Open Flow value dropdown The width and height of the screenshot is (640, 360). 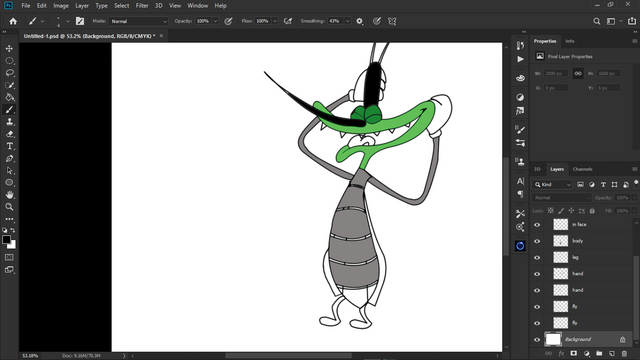click(x=275, y=21)
